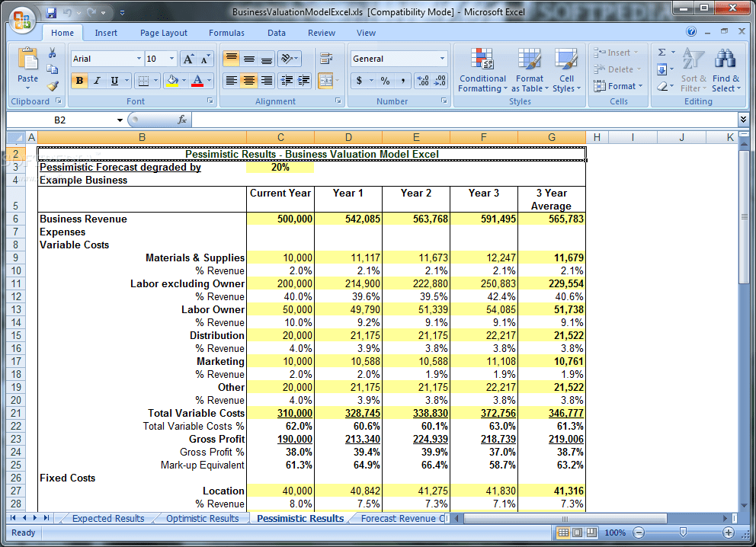Viewport: 756px width, 547px height.
Task: Click the formula bar input field
Action: (463, 120)
